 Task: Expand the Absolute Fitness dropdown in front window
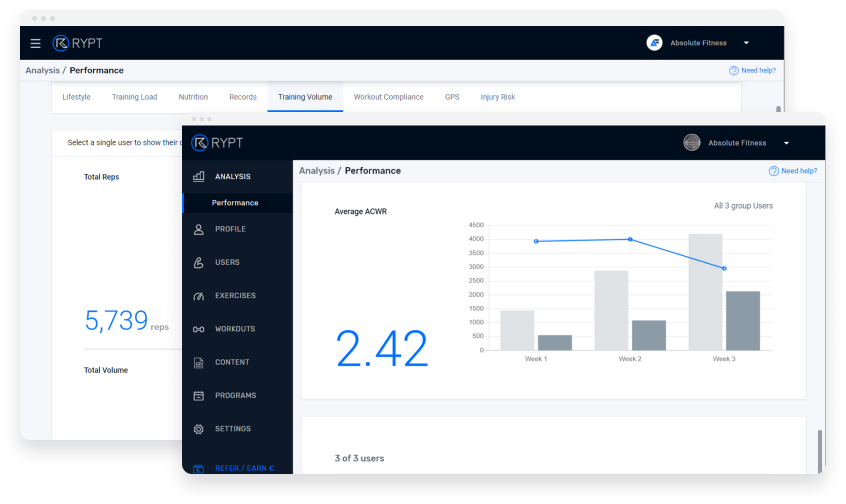point(786,143)
